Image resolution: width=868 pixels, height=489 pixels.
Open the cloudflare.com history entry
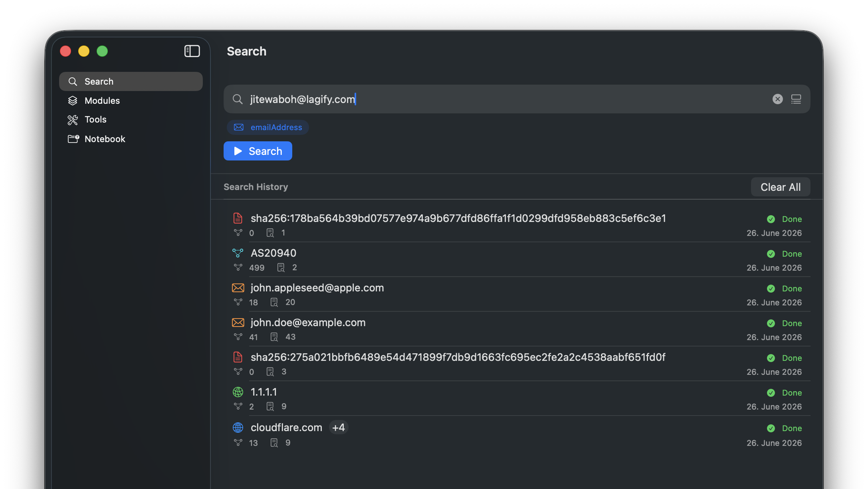click(517, 434)
